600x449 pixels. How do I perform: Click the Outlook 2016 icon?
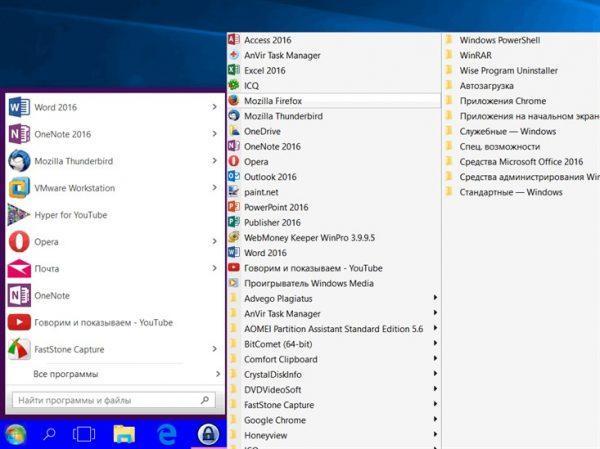coord(234,176)
